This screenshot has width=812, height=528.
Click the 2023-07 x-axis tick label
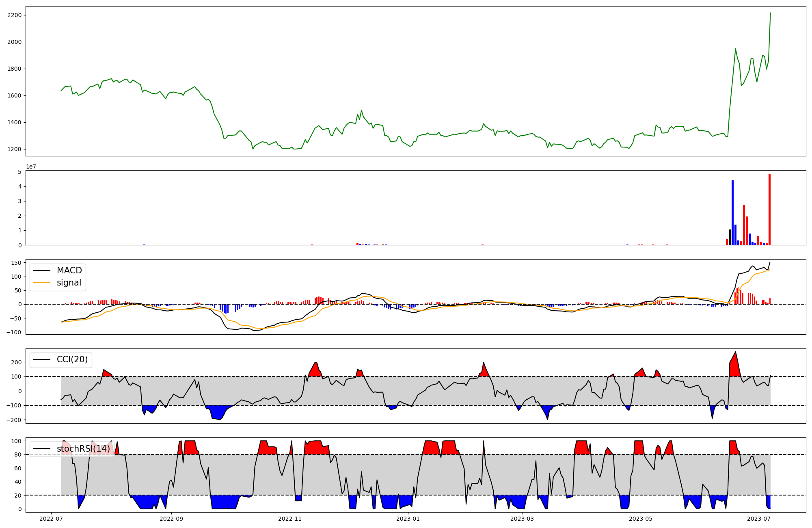759,518
